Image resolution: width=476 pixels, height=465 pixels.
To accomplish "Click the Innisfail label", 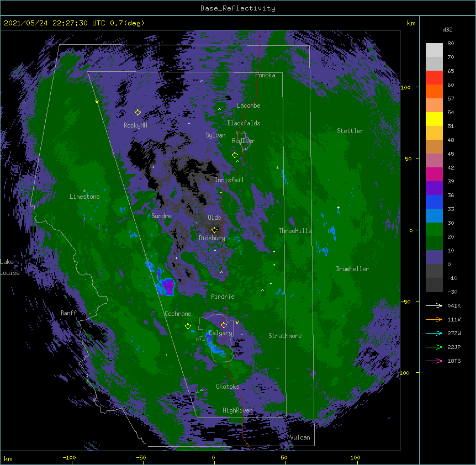I will [229, 180].
